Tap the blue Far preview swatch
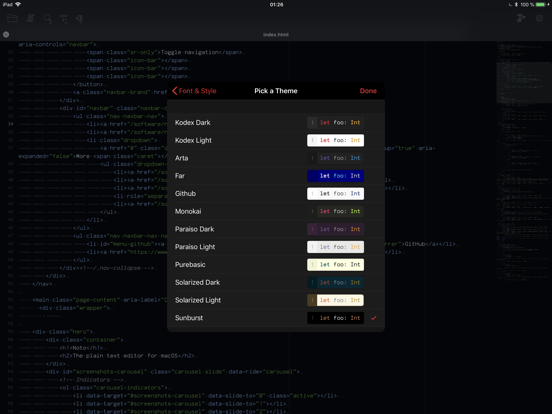The width and height of the screenshot is (552, 414). (335, 176)
